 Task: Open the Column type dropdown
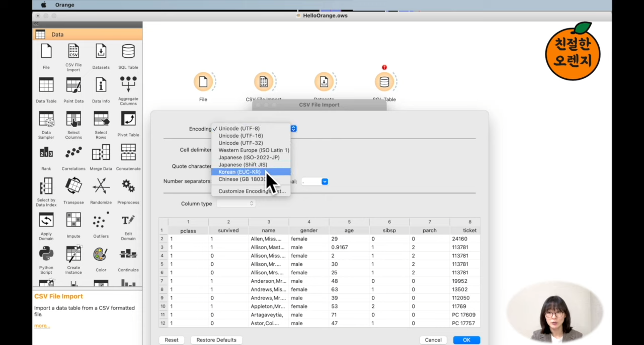coord(236,204)
